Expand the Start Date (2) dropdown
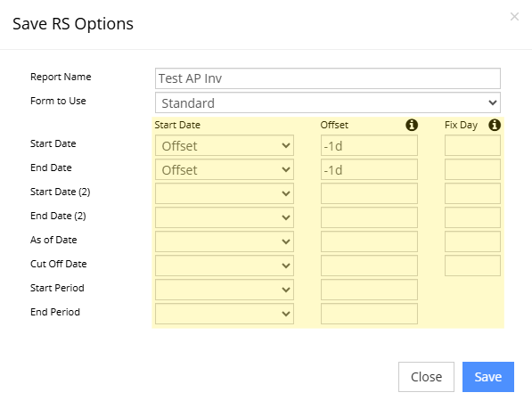Viewport: 532px width, 409px height. coord(225,193)
